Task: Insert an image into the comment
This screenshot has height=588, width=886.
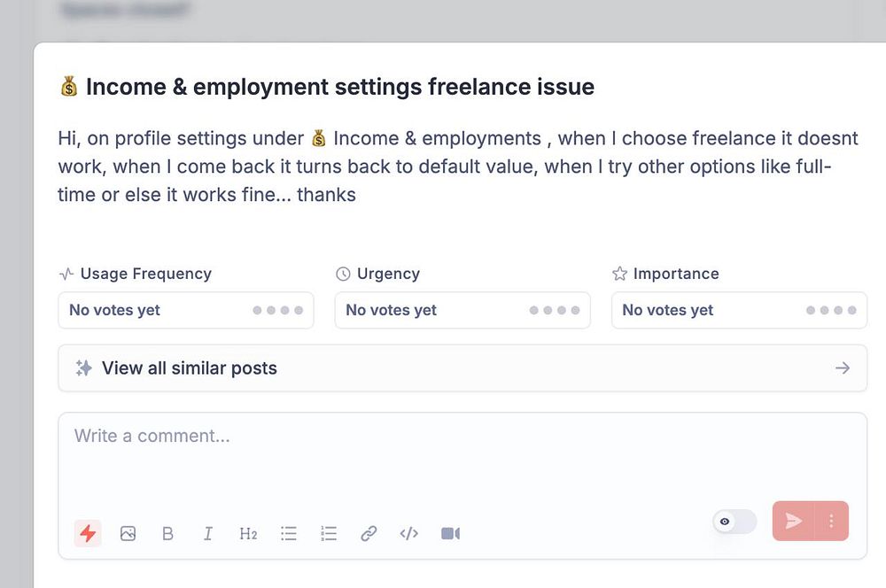Action: (128, 533)
